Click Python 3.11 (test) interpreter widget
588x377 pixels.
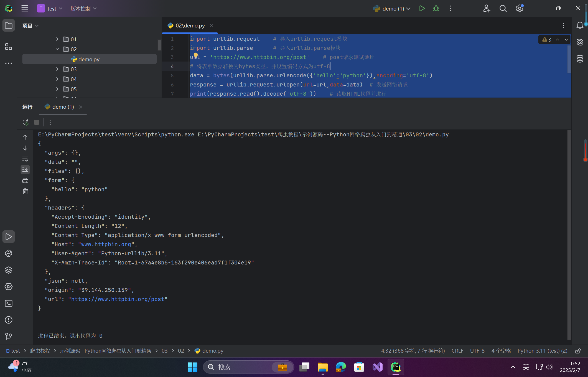point(542,351)
